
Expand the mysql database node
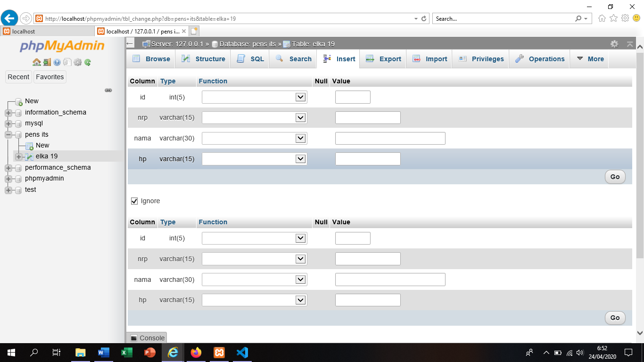[8, 123]
